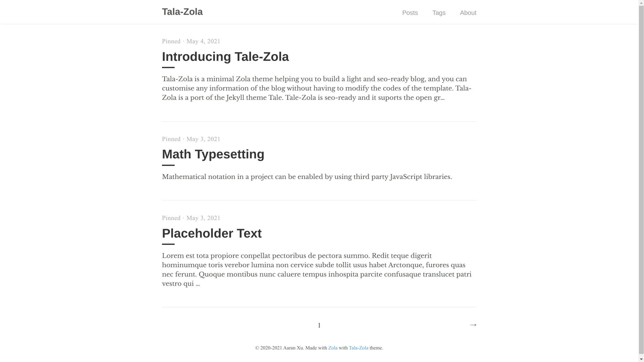The width and height of the screenshot is (644, 362).
Task: Click the May 4, 2021 date text
Action: pyautogui.click(x=203, y=41)
